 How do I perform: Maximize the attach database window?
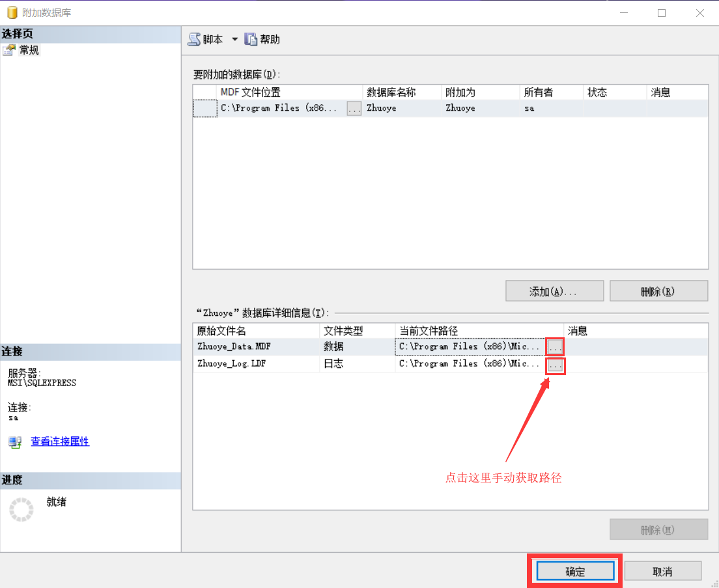[662, 13]
